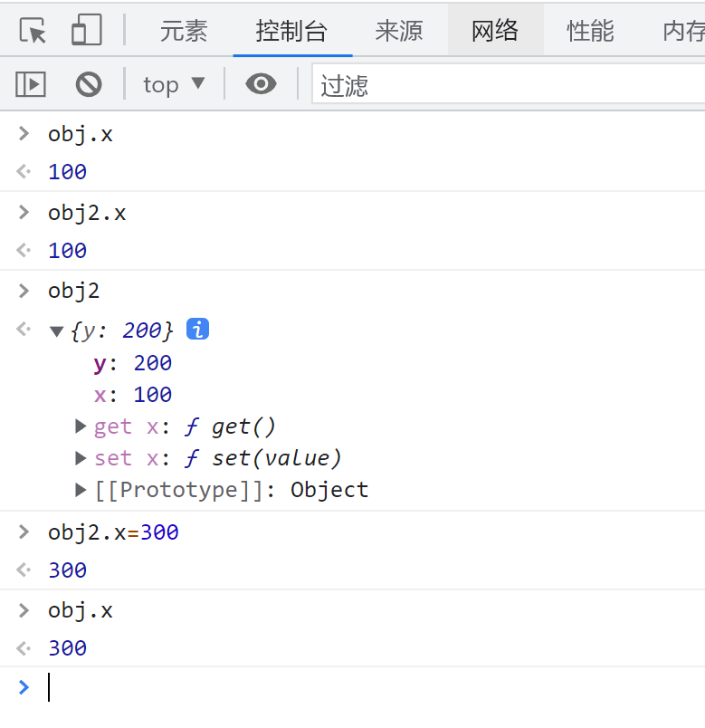
Task: Switch to the 性能 tab
Action: [x=590, y=31]
